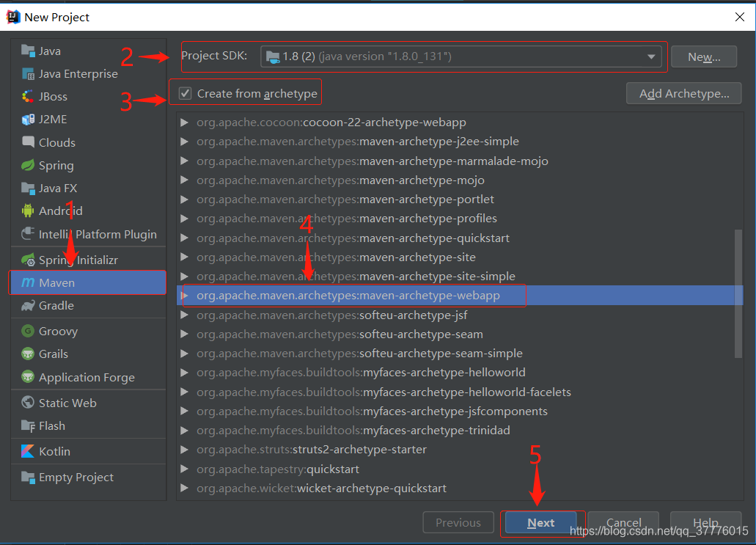Click the Groovy G icon
Screen dimensions: 756x545
[28, 332]
